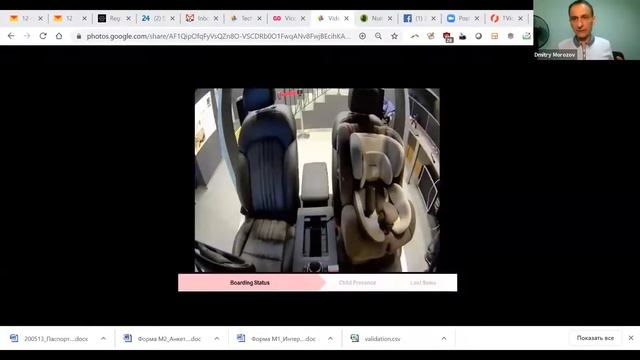Click the orange square extension icon

point(495,36)
